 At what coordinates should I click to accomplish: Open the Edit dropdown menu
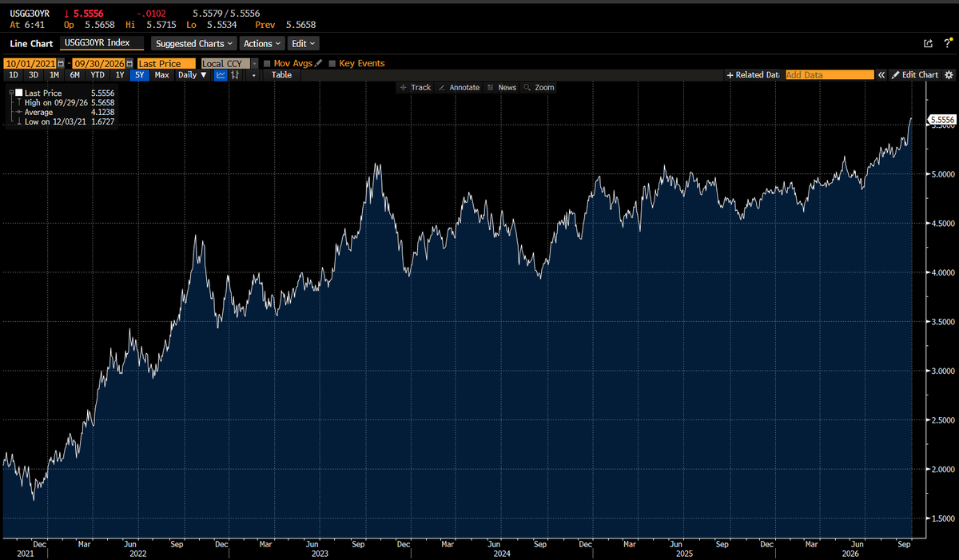click(x=303, y=43)
